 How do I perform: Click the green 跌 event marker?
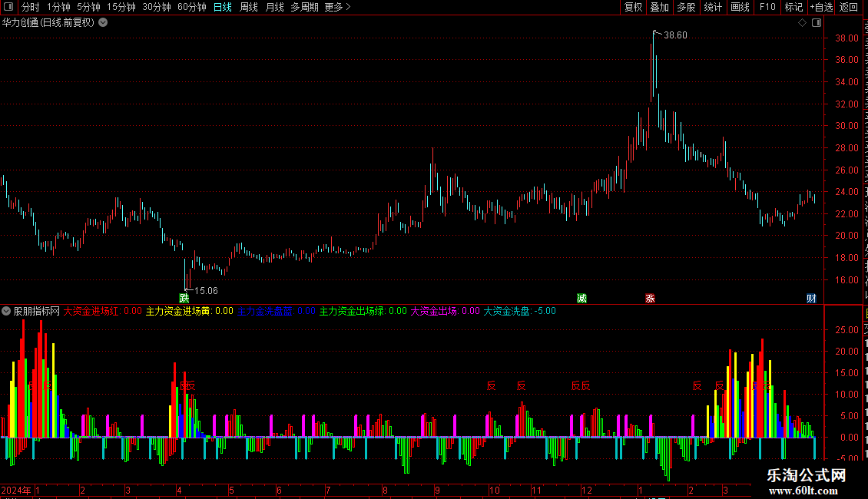[x=184, y=298]
